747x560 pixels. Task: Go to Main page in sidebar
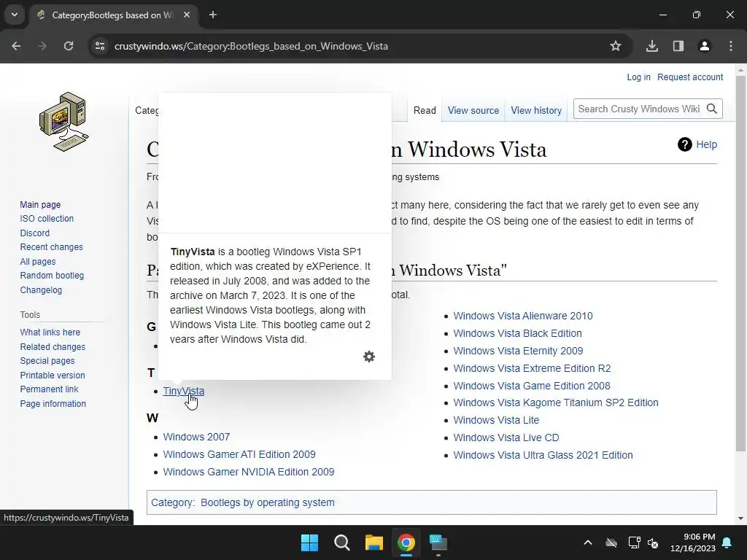[40, 204]
